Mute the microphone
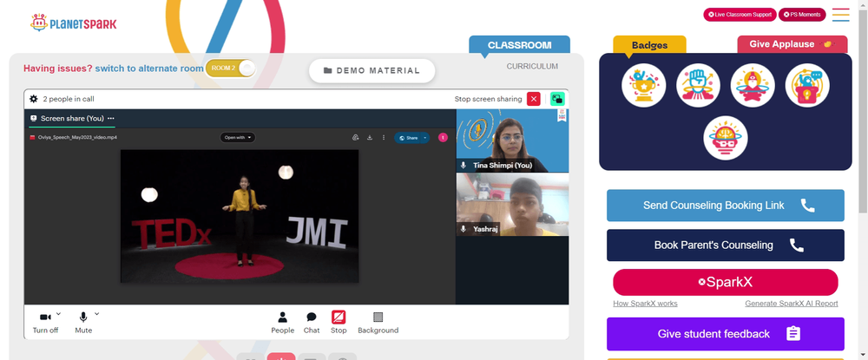The width and height of the screenshot is (868, 360). (x=83, y=323)
